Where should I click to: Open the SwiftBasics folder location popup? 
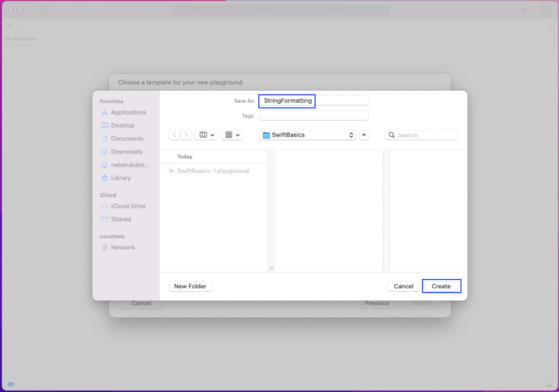pyautogui.click(x=307, y=135)
